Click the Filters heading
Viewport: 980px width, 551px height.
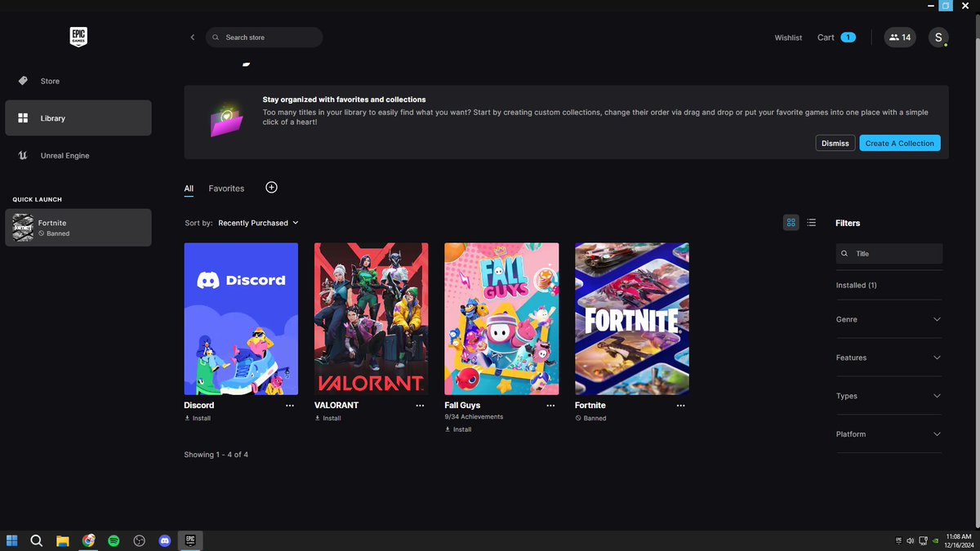pyautogui.click(x=848, y=223)
